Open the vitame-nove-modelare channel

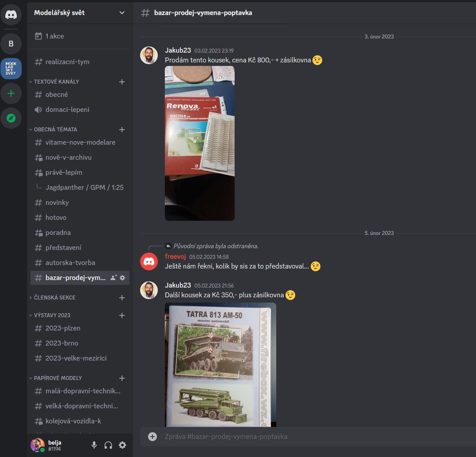coord(80,142)
